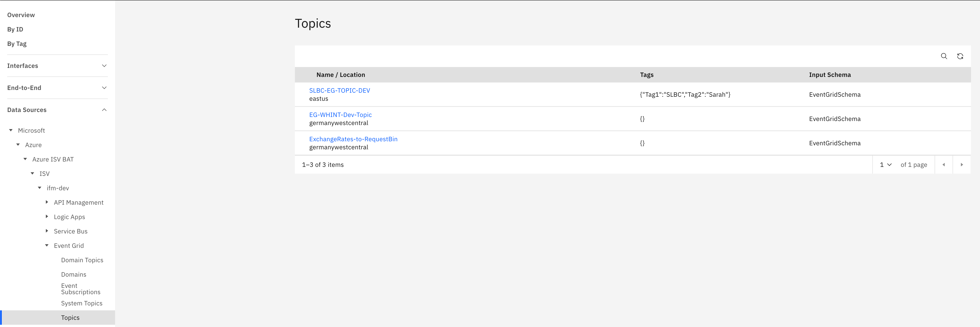Collapse the Azure ISV BAT node arrow
This screenshot has width=980, height=327.
pos(25,159)
